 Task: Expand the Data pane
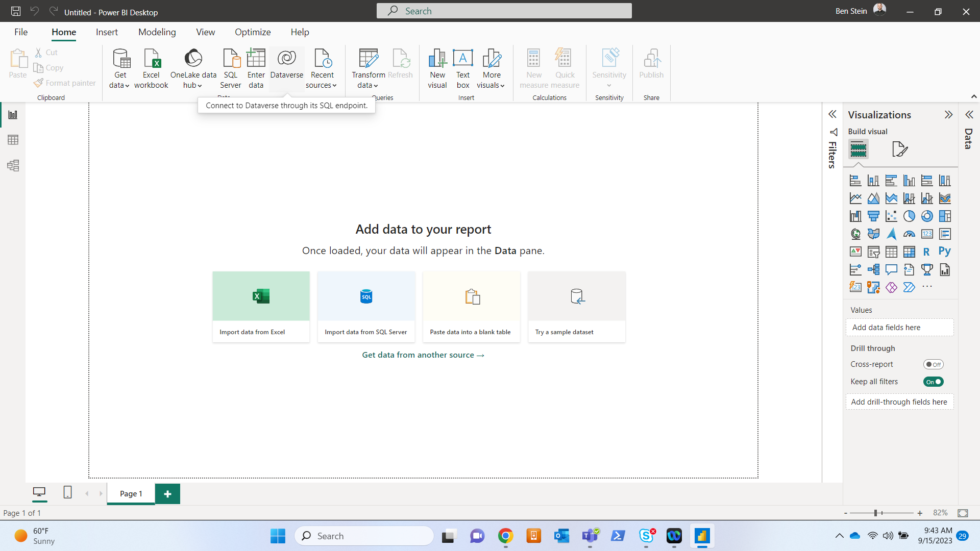pos(969,115)
